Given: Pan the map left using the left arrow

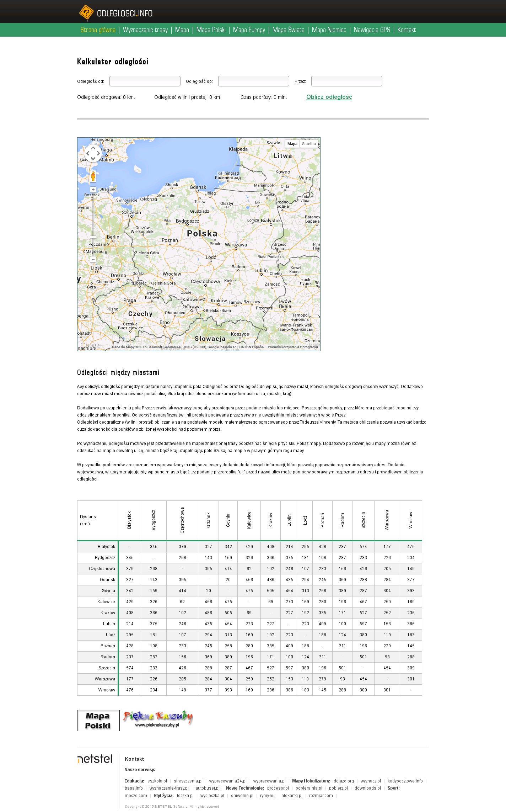Looking at the screenshot, I should point(87,154).
